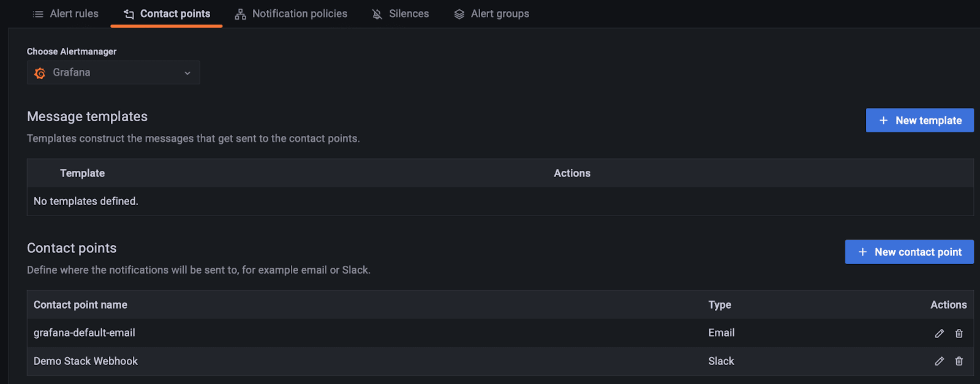Switch to the Alert rules tab

[x=74, y=13]
